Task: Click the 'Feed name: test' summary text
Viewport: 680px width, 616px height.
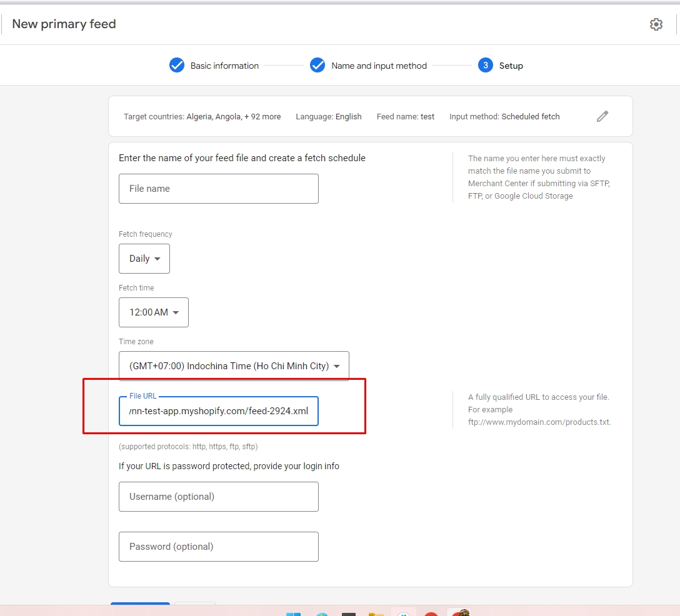Action: [x=406, y=117]
